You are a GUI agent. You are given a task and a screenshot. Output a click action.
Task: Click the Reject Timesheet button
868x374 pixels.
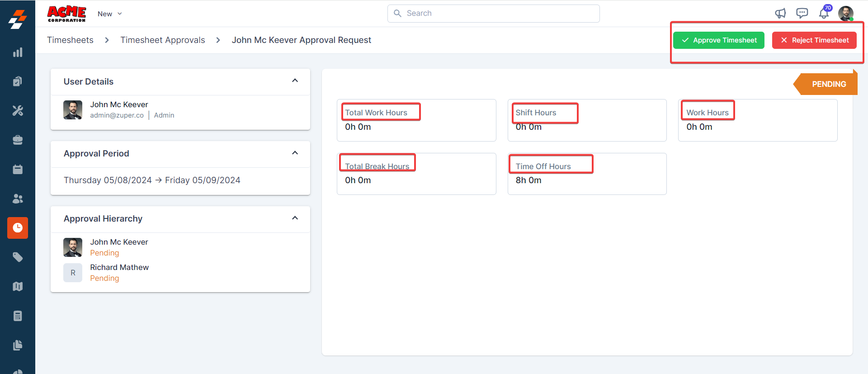814,40
